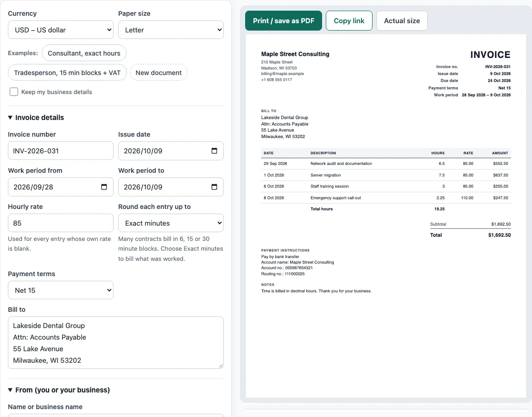Click the bold Total $1,692.50 amount
The height and width of the screenshot is (417, 532).
click(500, 235)
